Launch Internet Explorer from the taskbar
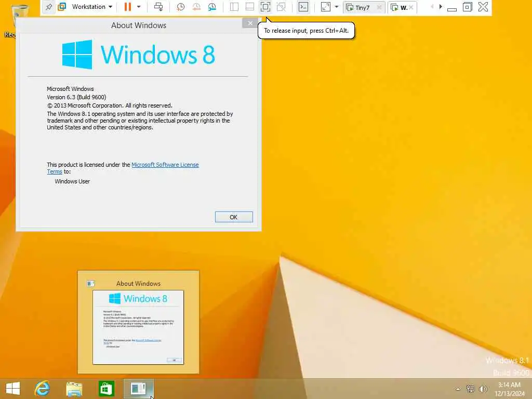 [43, 389]
